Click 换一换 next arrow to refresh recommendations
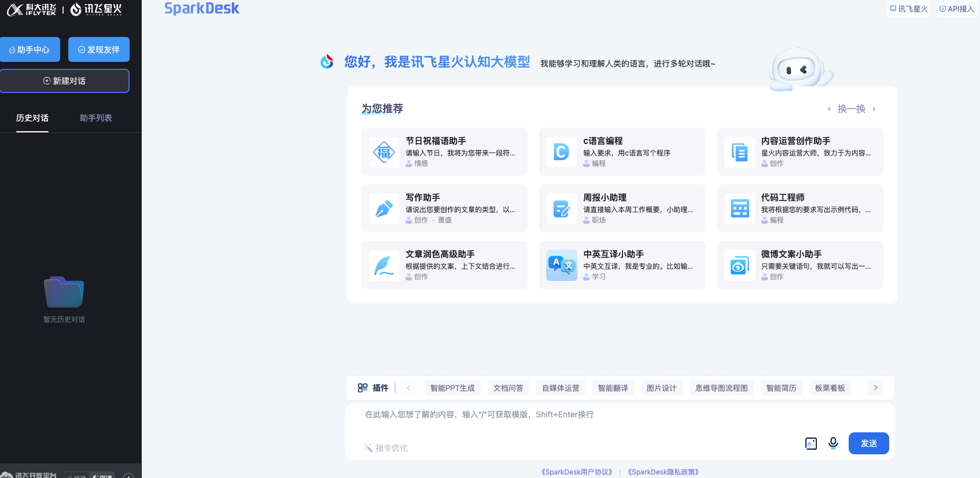 pyautogui.click(x=874, y=109)
